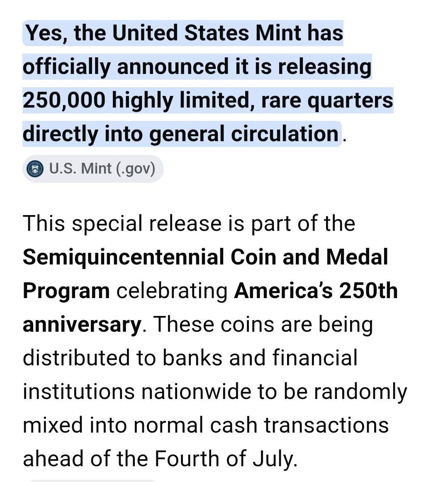Click the bold text 'America's 250th'
448x482 pixels.
[x=316, y=291]
